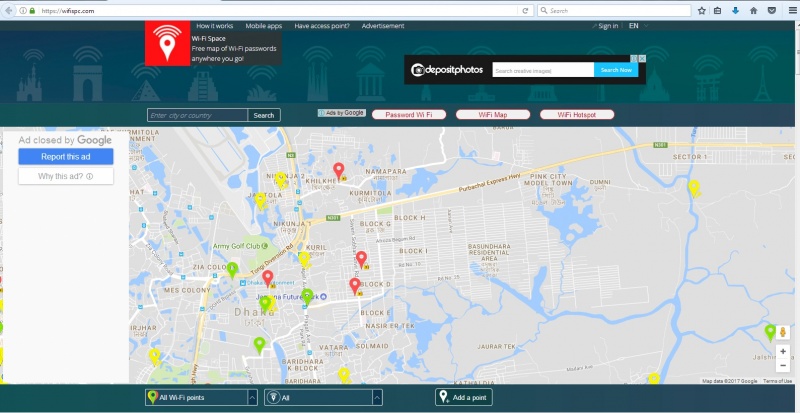This screenshot has width=800, height=413.
Task: Select the Street View pegman icon
Action: click(783, 333)
